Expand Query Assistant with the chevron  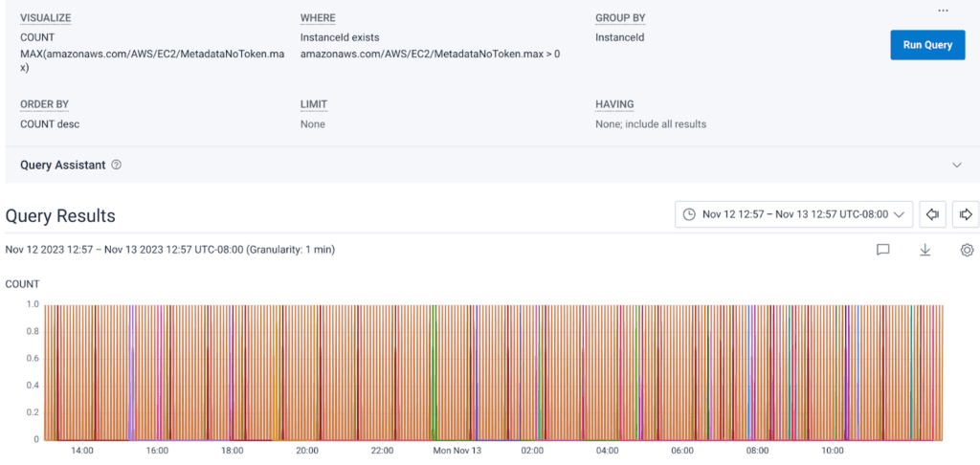click(x=956, y=165)
